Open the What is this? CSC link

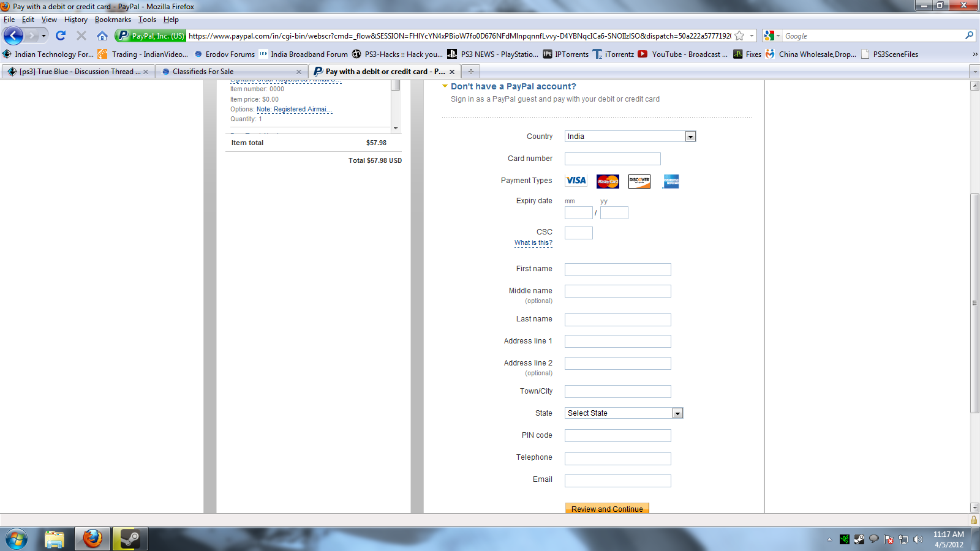pos(533,243)
